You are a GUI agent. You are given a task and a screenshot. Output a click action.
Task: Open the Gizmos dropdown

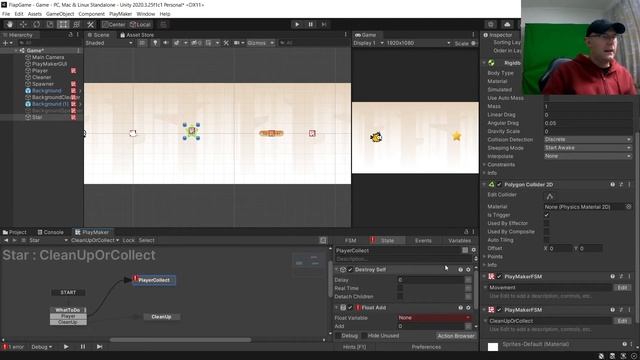point(260,43)
